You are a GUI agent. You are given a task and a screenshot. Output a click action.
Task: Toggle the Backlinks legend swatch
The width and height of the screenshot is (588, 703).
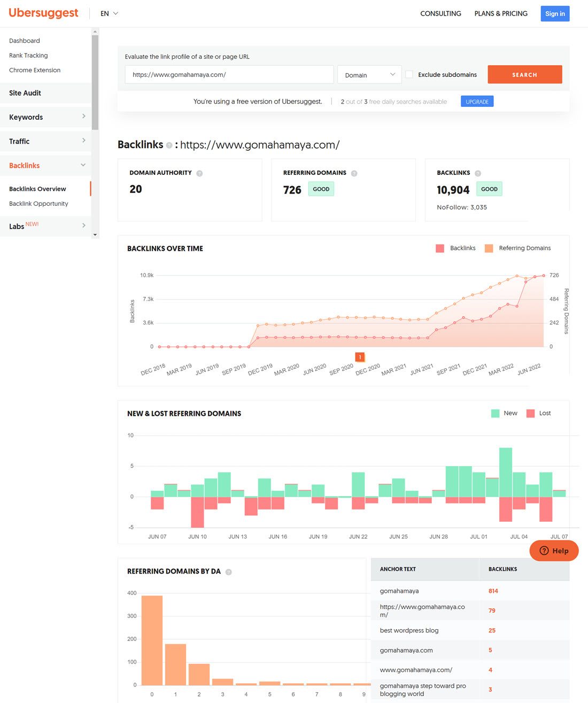tap(440, 248)
